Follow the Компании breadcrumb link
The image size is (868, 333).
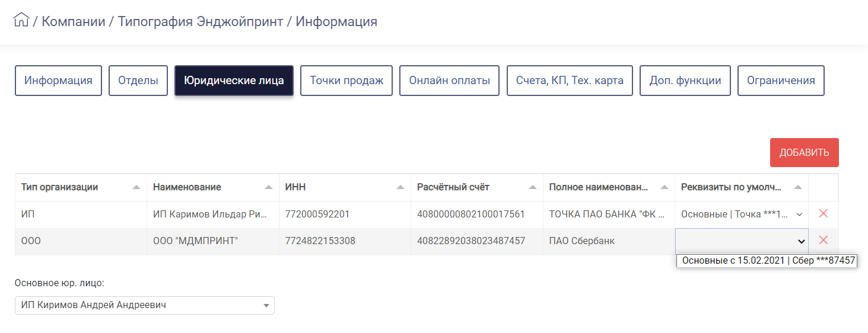click(74, 22)
